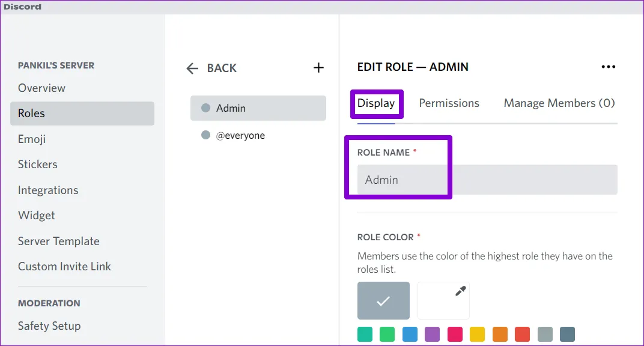The height and width of the screenshot is (346, 644).
Task: Choose the yellow role color swatch
Action: click(477, 334)
